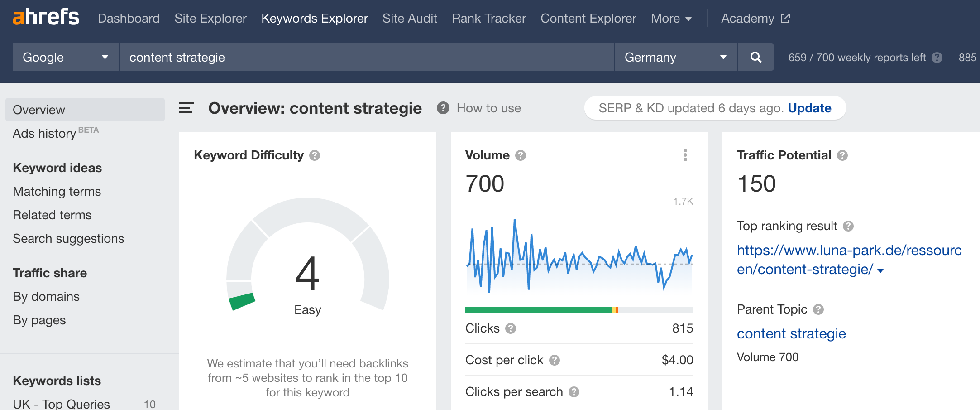Screen dimensions: 980x410
Task: View Traffic share By domains
Action: pos(46,297)
